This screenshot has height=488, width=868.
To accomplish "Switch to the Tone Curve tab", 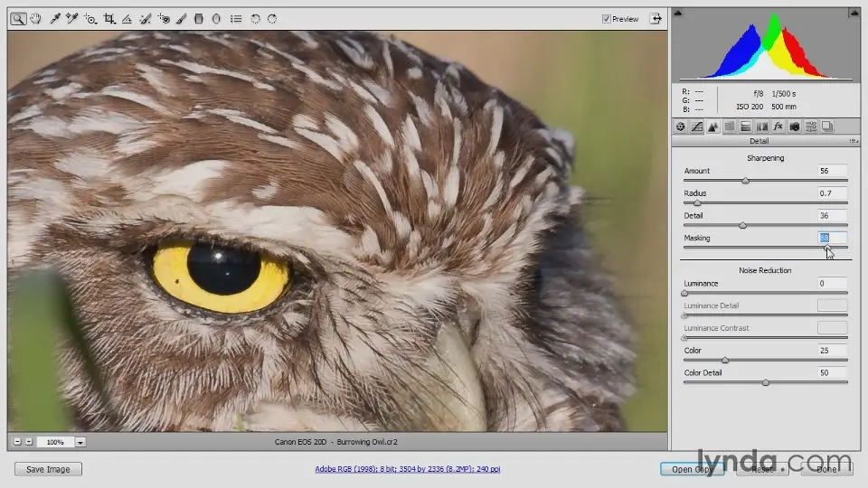I will [696, 127].
